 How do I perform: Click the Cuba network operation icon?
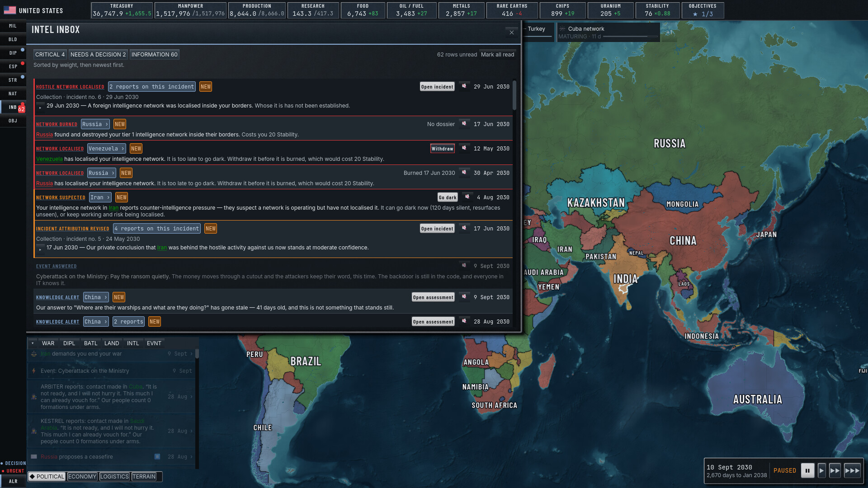562,28
